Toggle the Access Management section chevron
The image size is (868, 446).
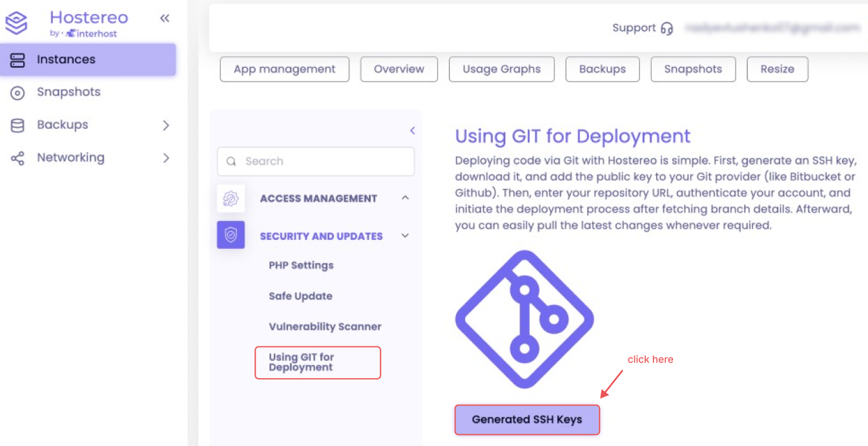coord(405,198)
